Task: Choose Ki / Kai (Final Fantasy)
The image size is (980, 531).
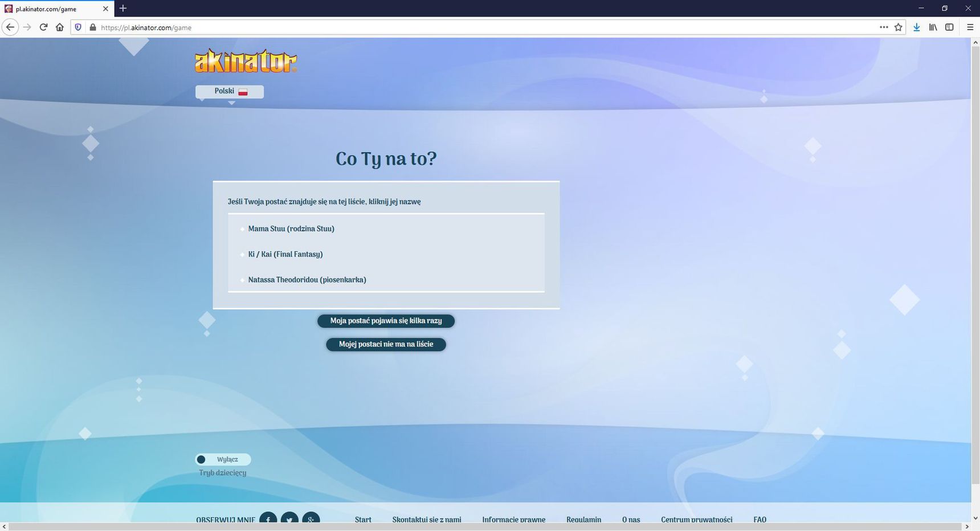Action: pyautogui.click(x=285, y=254)
